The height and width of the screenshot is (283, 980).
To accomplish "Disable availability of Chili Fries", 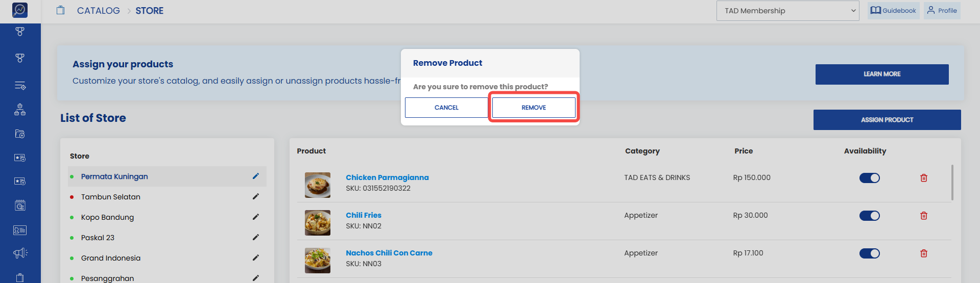I will click(x=869, y=216).
